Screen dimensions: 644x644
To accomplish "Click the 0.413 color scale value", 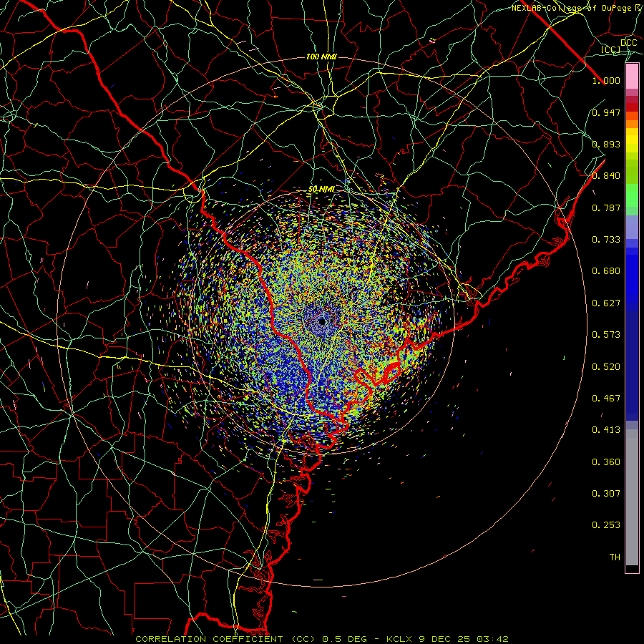I will (606, 430).
